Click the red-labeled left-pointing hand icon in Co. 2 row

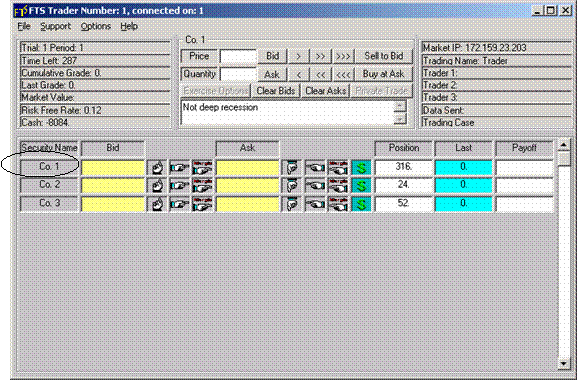(x=338, y=185)
